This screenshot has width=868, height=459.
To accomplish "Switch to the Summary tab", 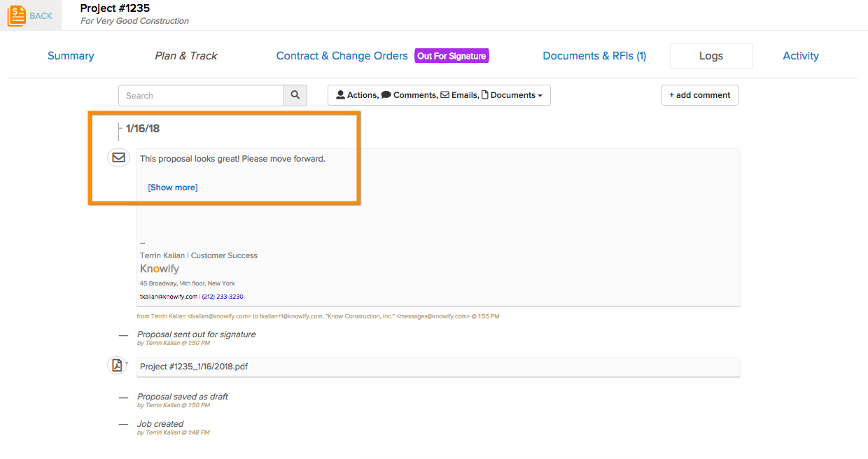I will tap(71, 55).
